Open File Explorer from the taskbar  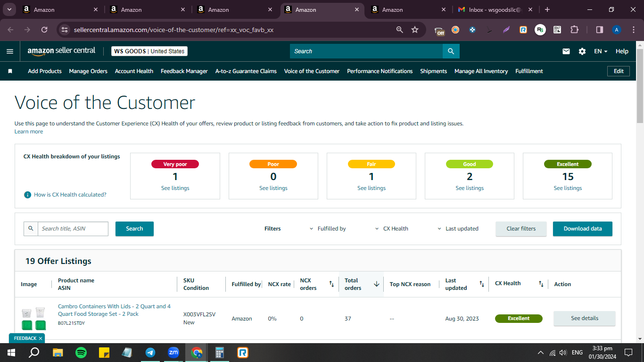[x=58, y=353]
